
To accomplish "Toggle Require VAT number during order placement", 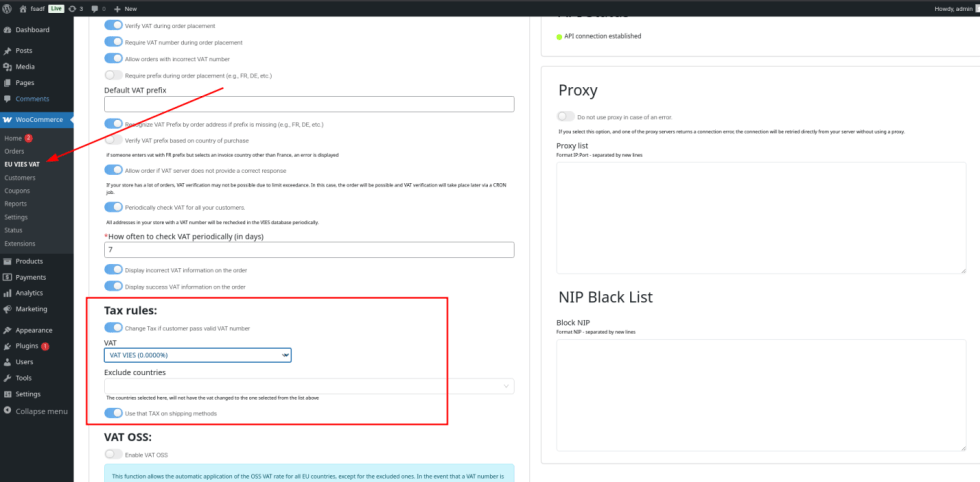I will [113, 42].
